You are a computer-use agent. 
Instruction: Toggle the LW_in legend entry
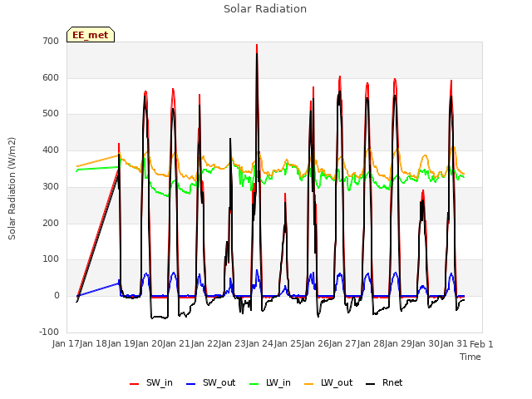[x=270, y=382]
